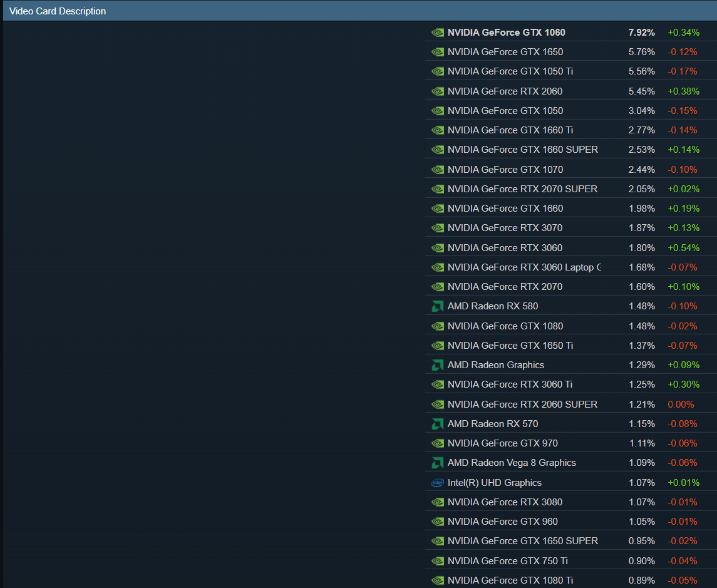Click the 0.00% change for RTX 2060 SUPER

click(681, 404)
